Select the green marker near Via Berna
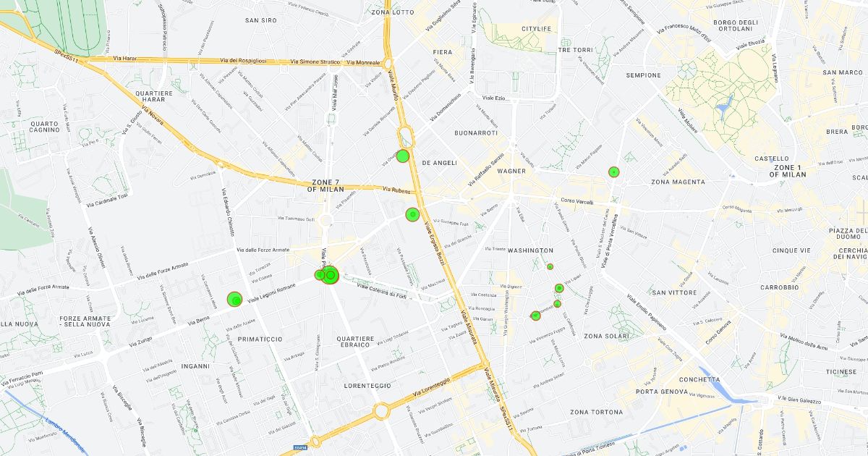868x456 pixels. tap(234, 299)
